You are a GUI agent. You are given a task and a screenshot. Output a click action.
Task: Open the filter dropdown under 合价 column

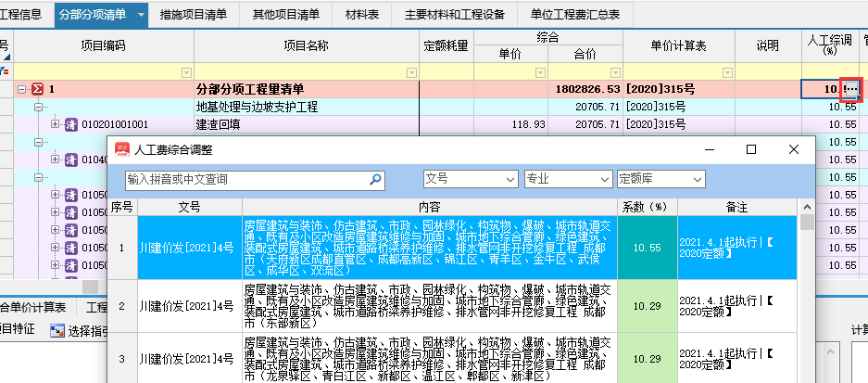coord(614,72)
